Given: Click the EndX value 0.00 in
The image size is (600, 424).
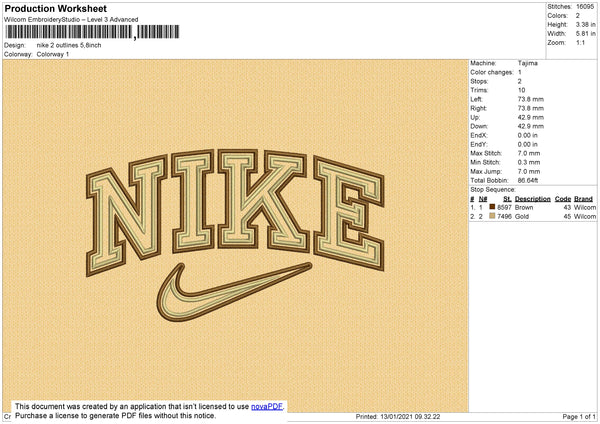Looking at the screenshot, I should (528, 135).
